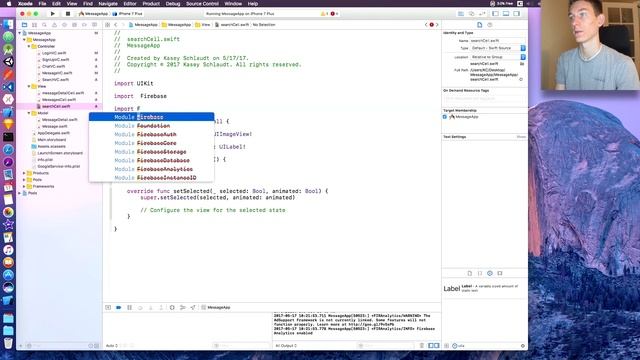The image size is (640, 360).
Task: Open the Location dropdown
Action: click(498, 57)
